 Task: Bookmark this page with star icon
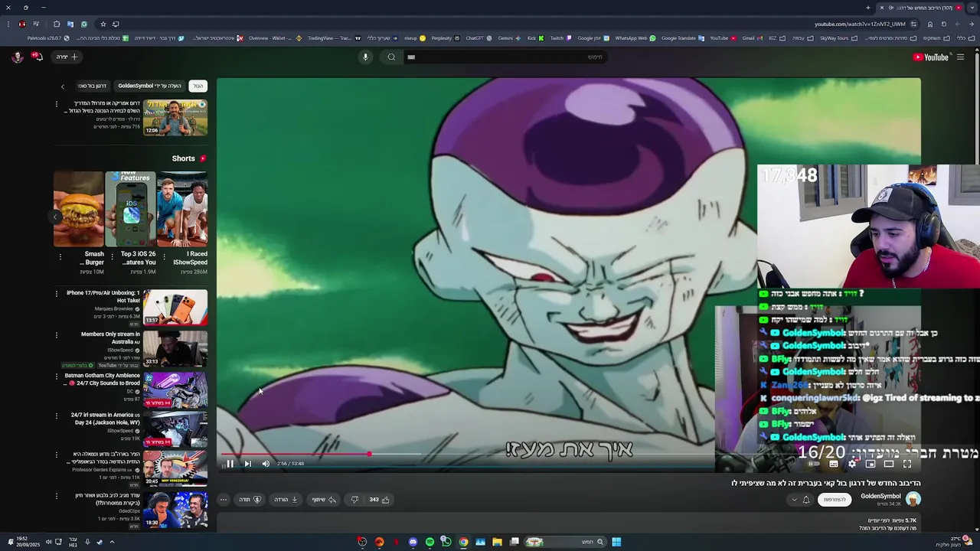point(103,24)
